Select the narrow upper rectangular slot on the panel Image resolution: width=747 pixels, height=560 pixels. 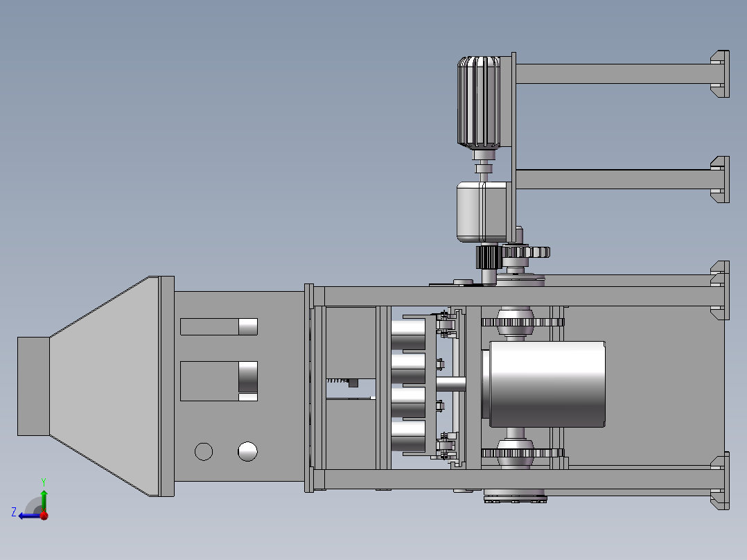[219, 327]
